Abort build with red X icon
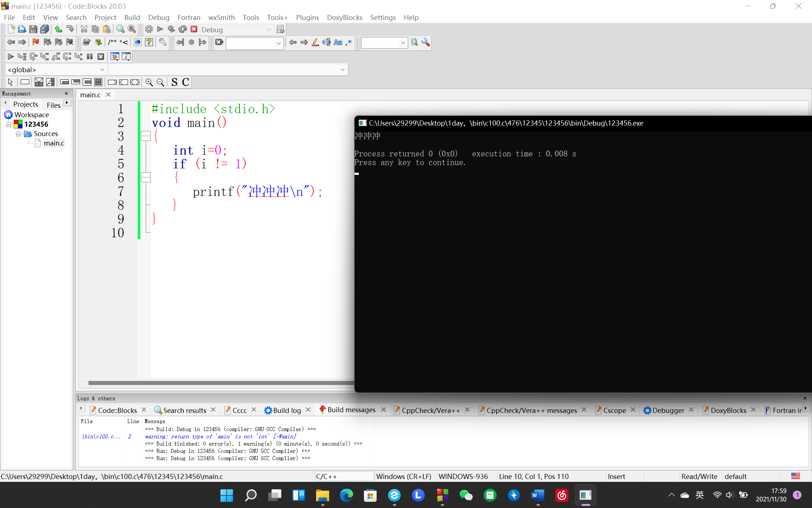The image size is (812, 508). pyautogui.click(x=194, y=29)
